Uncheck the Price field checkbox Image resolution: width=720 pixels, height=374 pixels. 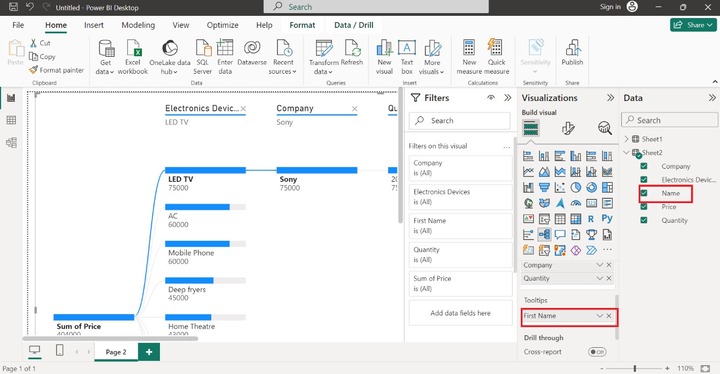point(644,206)
